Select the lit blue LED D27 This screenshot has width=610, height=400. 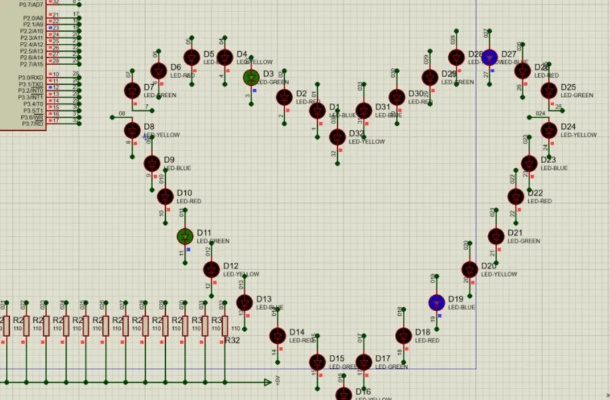(x=489, y=57)
